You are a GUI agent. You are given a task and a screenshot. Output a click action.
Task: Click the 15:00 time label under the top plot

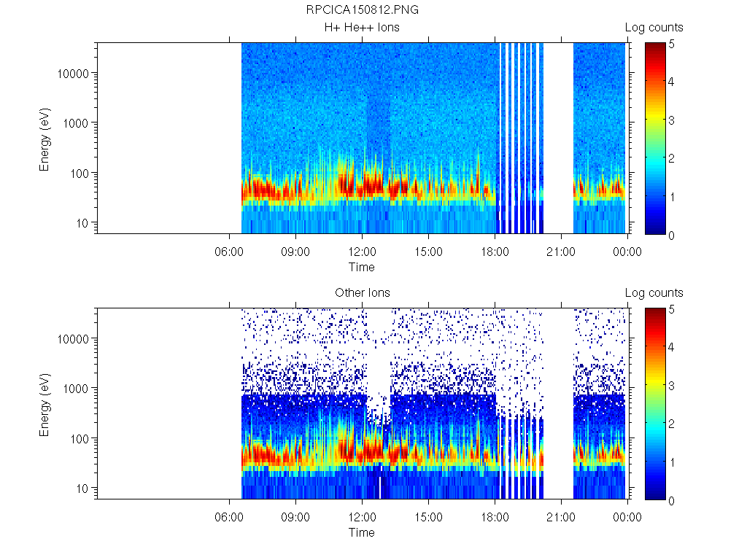tap(428, 252)
